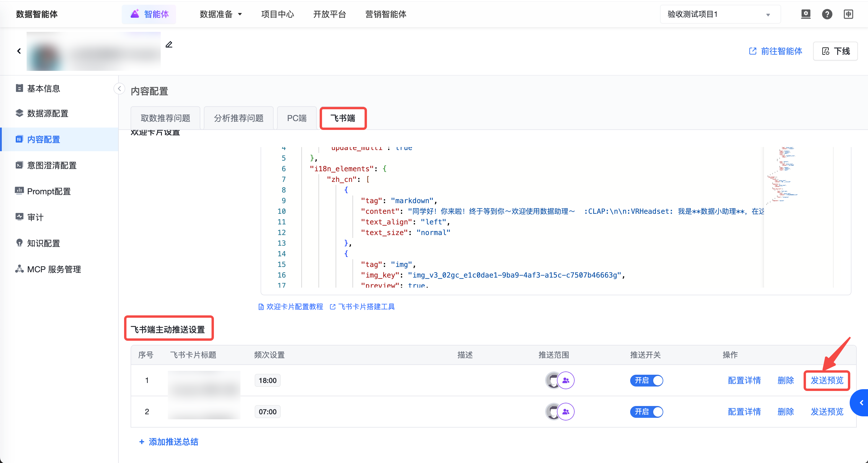Image resolution: width=868 pixels, height=463 pixels.
Task: Toggle push switch off for row 1
Action: click(x=646, y=380)
